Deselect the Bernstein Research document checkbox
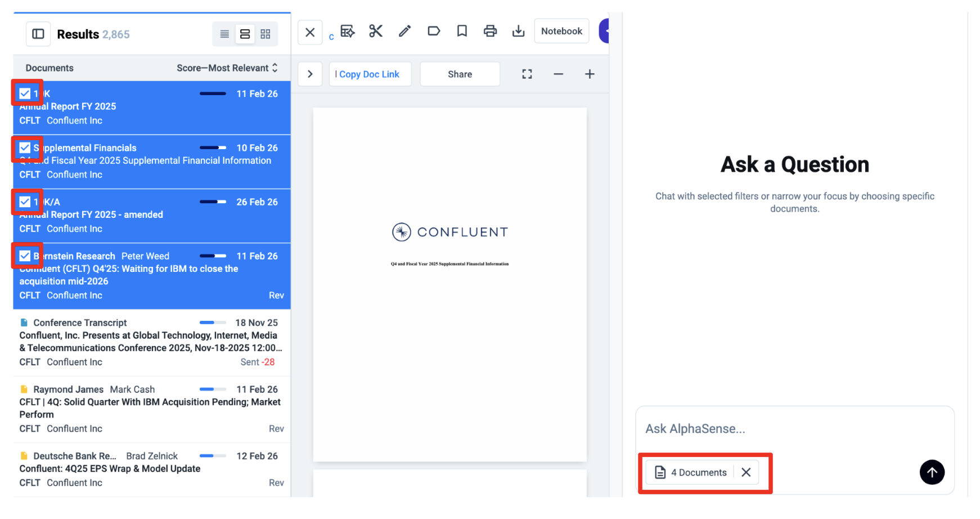Image resolution: width=980 pixels, height=519 pixels. (25, 256)
